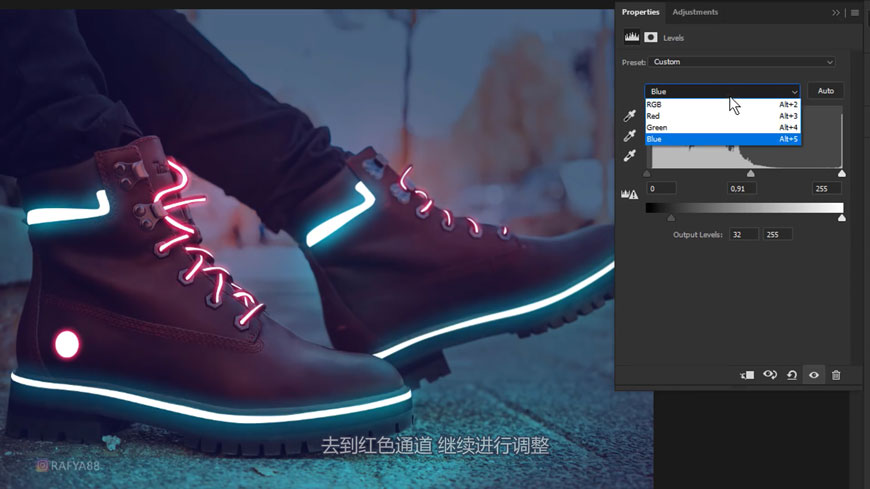
Task: Choose the highlighted Blue channel entry
Action: coord(722,139)
